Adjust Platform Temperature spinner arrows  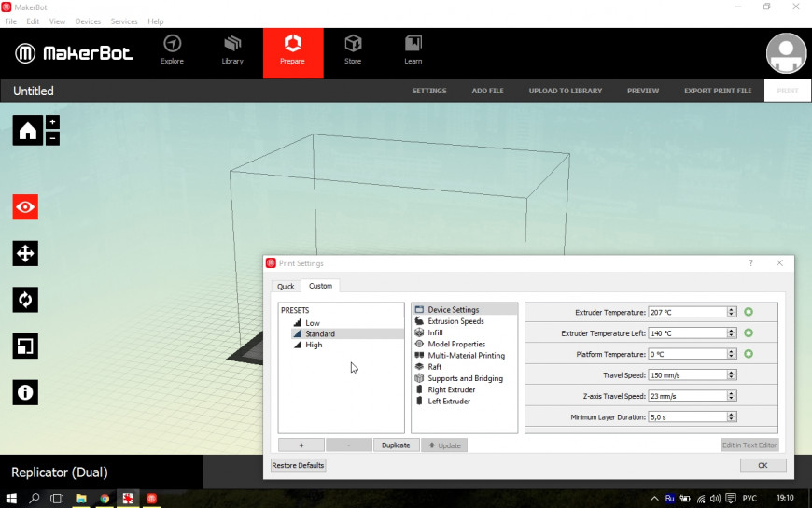pyautogui.click(x=731, y=354)
